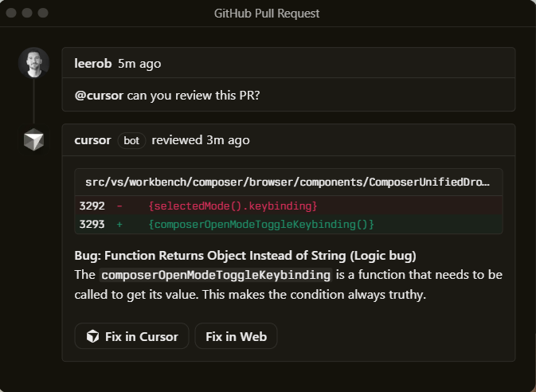Image resolution: width=536 pixels, height=392 pixels.
Task: Click the "reviewed 3m ago" timestamp
Action: tap(200, 140)
